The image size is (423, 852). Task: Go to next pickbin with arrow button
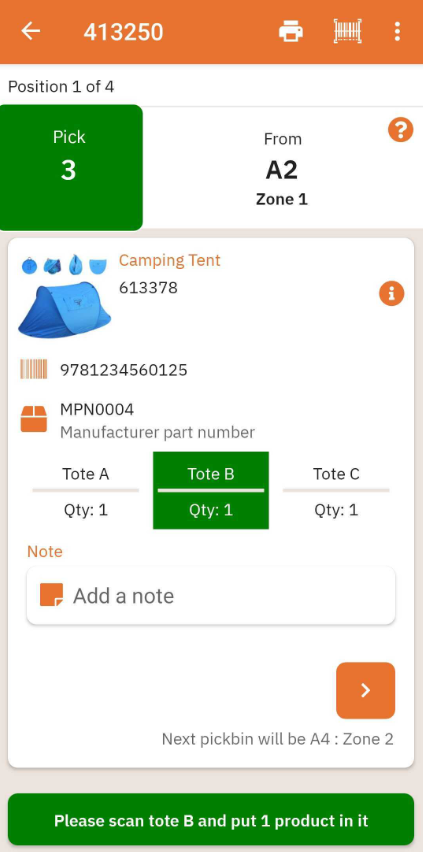pos(365,690)
